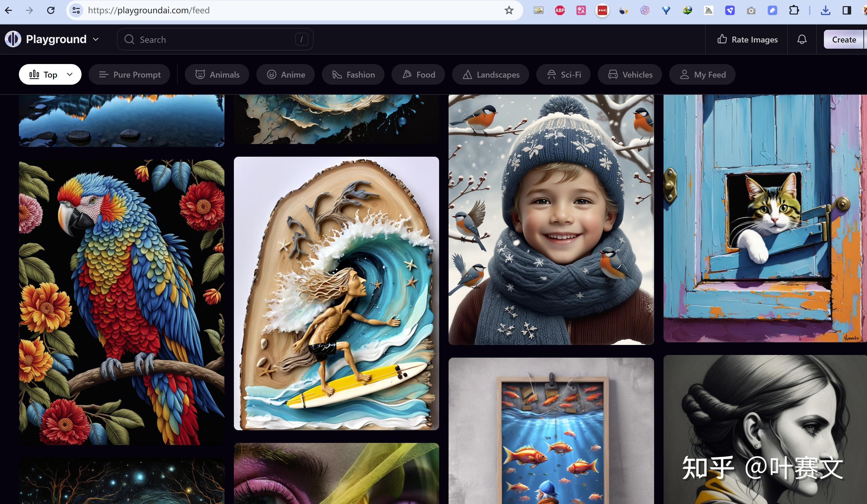
Task: Toggle the Pure Prompt view
Action: [129, 74]
